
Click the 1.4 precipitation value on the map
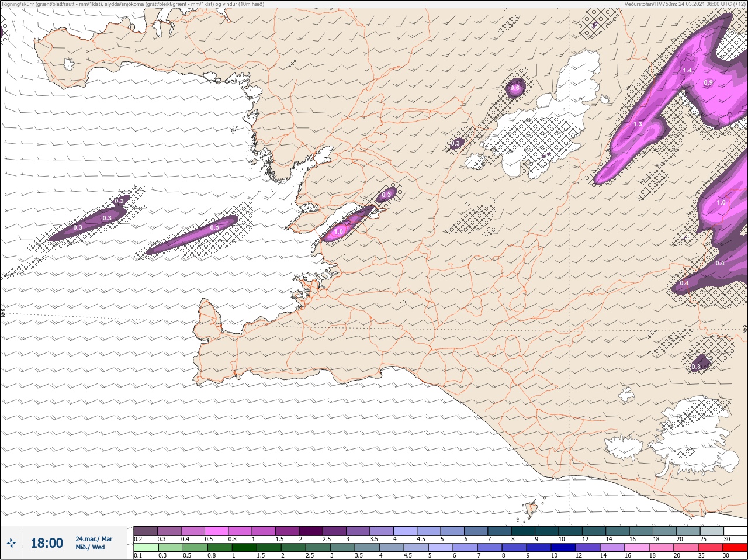[x=687, y=70]
